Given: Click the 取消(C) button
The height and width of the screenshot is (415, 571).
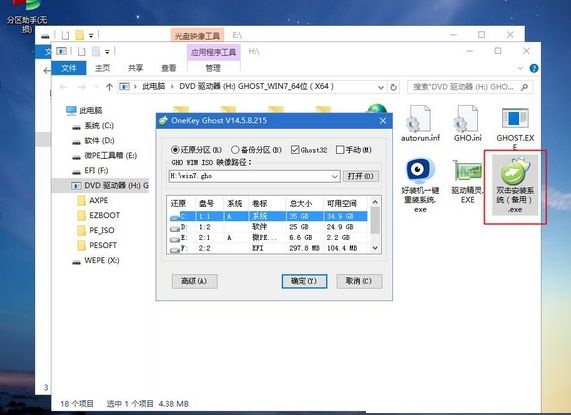Looking at the screenshot, I should [x=359, y=281].
